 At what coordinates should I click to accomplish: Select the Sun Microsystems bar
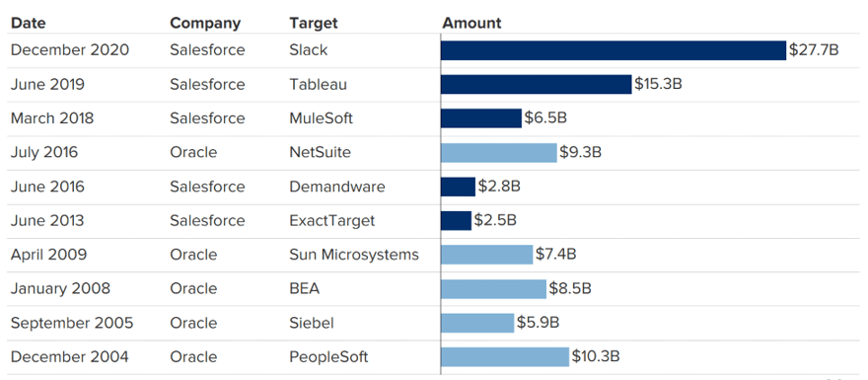487,255
